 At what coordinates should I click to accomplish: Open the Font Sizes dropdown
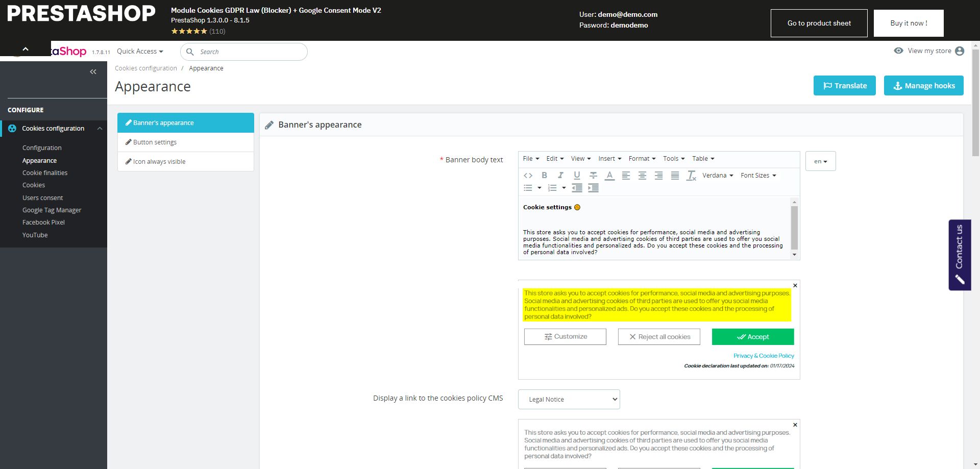[758, 176]
